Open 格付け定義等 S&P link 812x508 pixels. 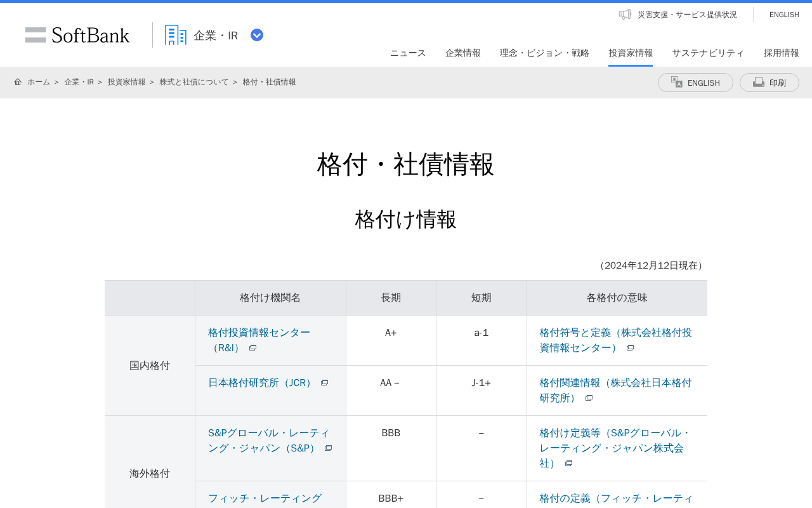[615, 448]
